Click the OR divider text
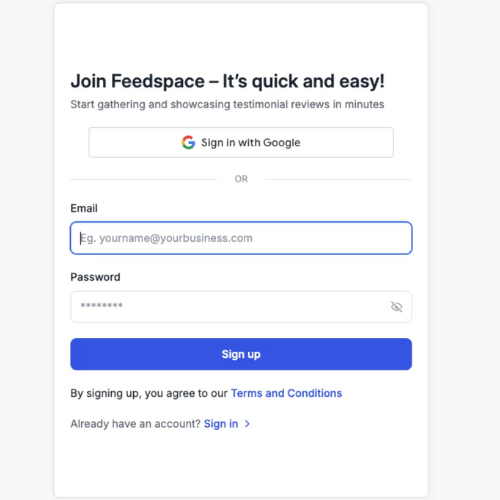Image resolution: width=500 pixels, height=500 pixels. pos(241,179)
